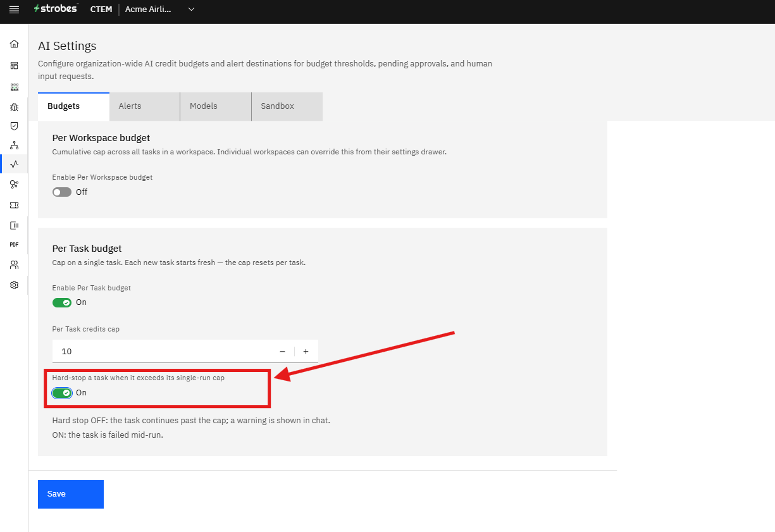The width and height of the screenshot is (775, 532).
Task: Turn off the hard-stop task toggle
Action: (x=62, y=393)
